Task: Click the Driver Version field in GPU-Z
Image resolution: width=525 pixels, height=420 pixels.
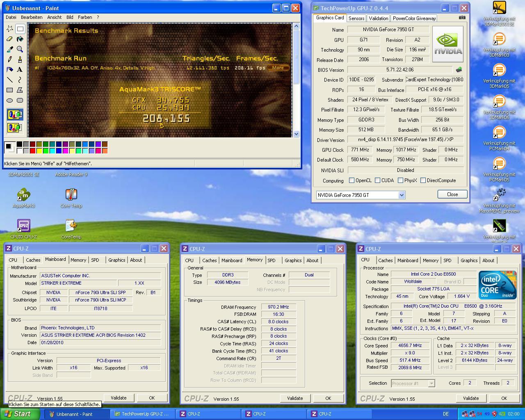Action: coord(406,139)
